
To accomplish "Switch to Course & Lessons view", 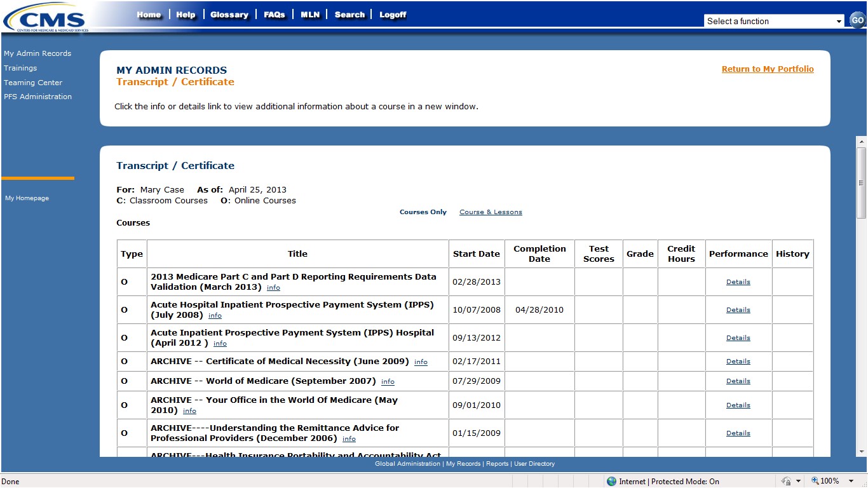I will coord(491,212).
